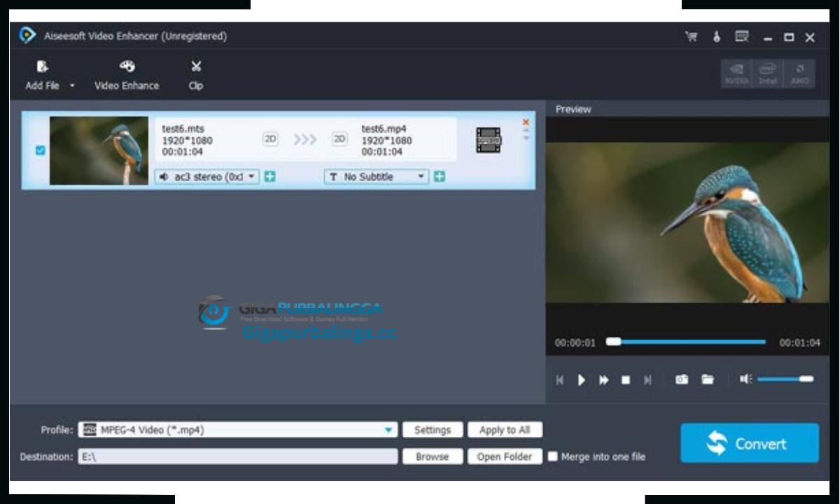Open the Video Enhance tool
Image resolution: width=840 pixels, height=504 pixels.
(x=127, y=76)
